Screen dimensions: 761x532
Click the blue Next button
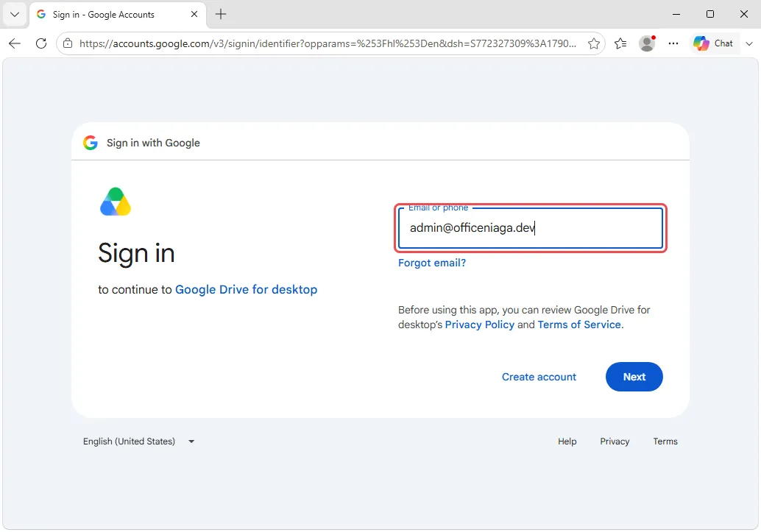point(634,377)
